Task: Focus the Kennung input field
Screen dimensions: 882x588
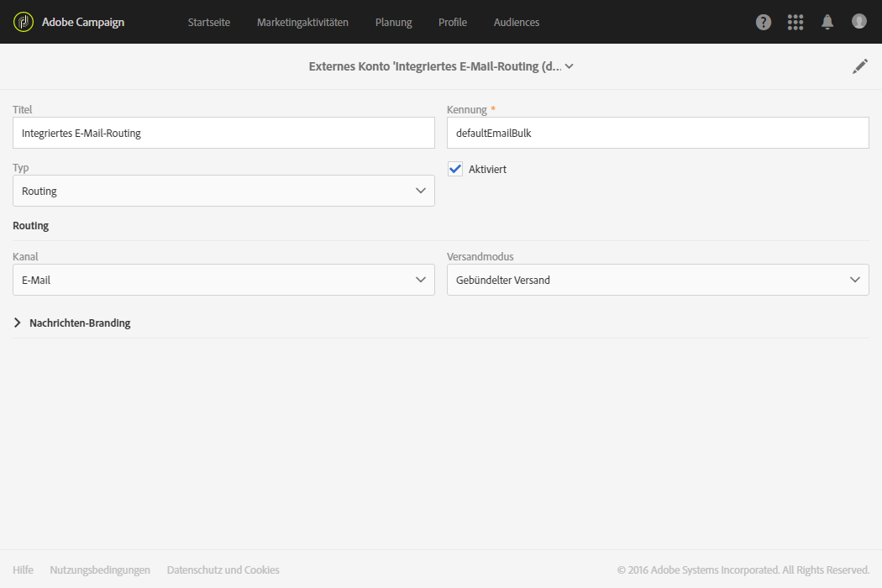Action: pos(658,133)
